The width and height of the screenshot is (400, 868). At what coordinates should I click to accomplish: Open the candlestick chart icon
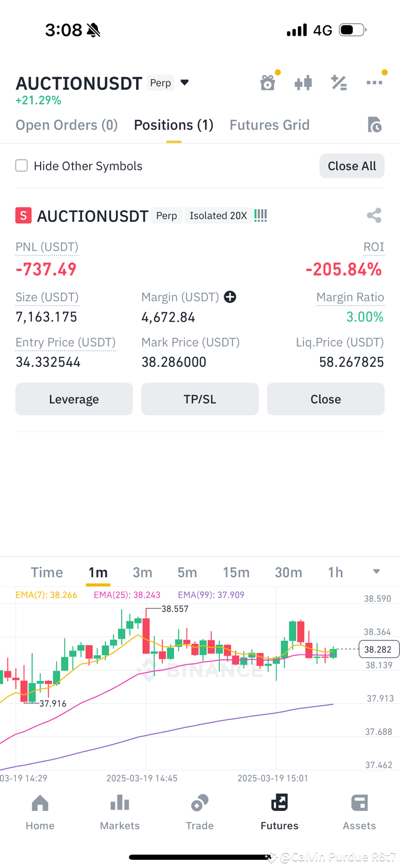click(x=303, y=83)
